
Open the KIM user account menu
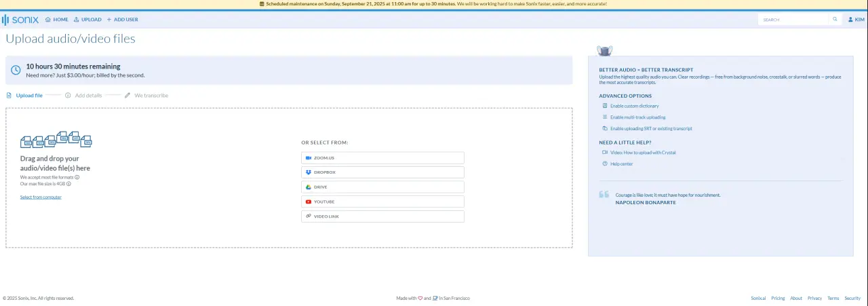point(856,20)
